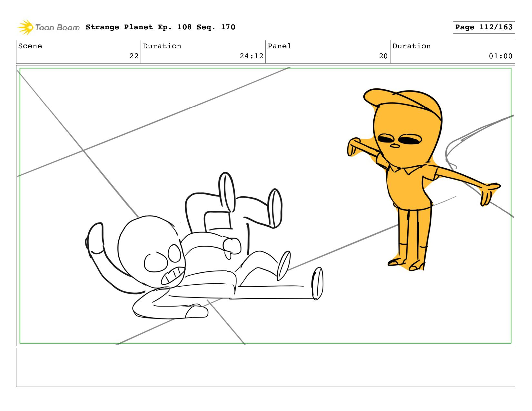Click the Toon Boom logo
The width and height of the screenshot is (532, 411).
[48, 27]
